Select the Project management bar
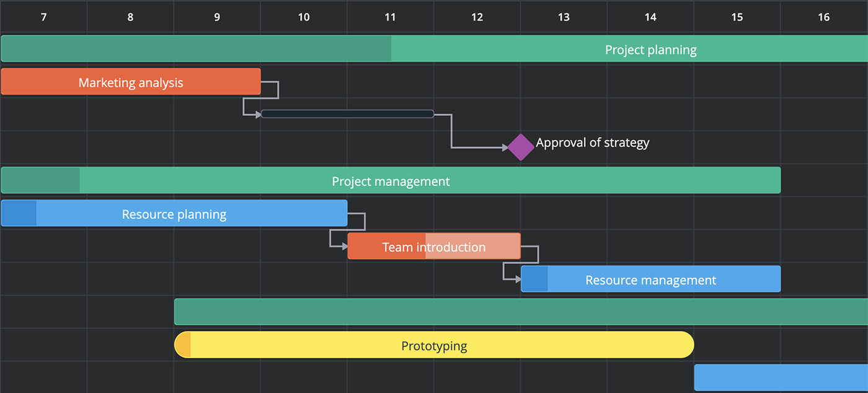The image size is (868, 393). point(391,180)
